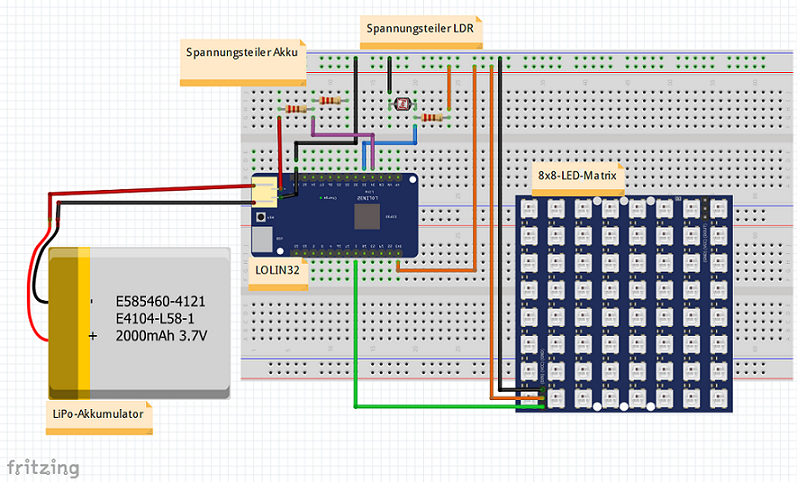Viewport: 797px width, 482px height.
Task: Click the battery text "2000mAh 3.7V"
Action: (160, 337)
